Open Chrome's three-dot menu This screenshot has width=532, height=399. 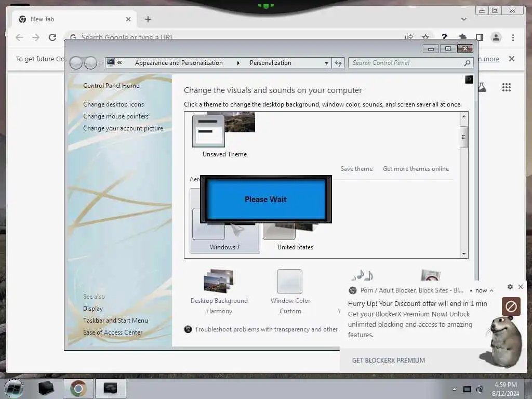pyautogui.click(x=513, y=37)
